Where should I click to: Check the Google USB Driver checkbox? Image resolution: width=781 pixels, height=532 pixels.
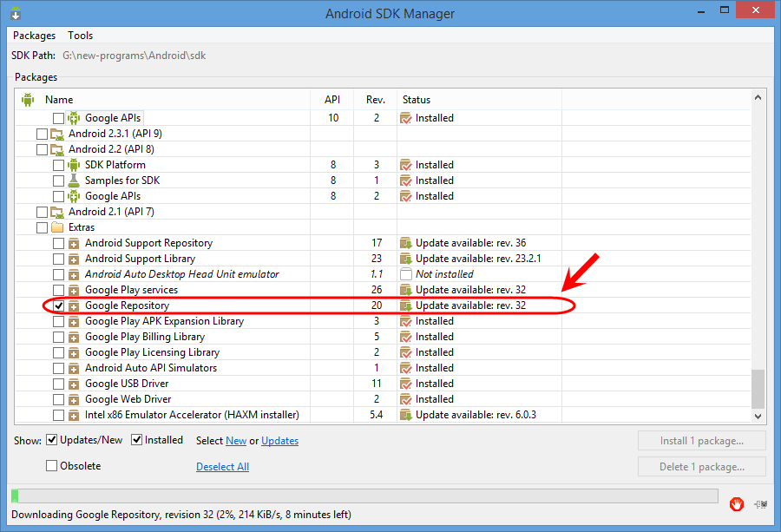point(59,384)
